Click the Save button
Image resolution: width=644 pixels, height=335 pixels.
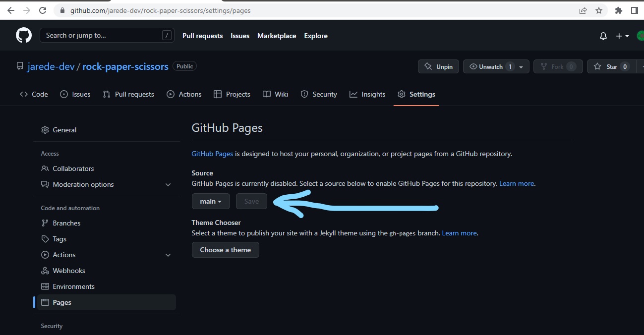[x=251, y=201]
